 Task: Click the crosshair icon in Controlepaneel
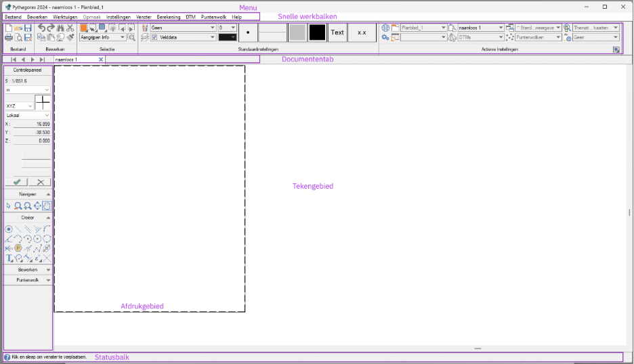[x=43, y=103]
